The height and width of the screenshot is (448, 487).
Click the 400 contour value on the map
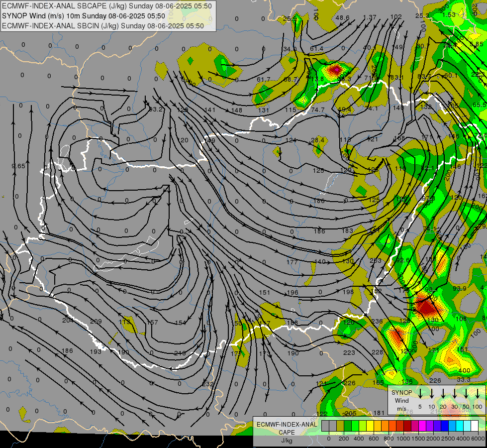(464, 370)
